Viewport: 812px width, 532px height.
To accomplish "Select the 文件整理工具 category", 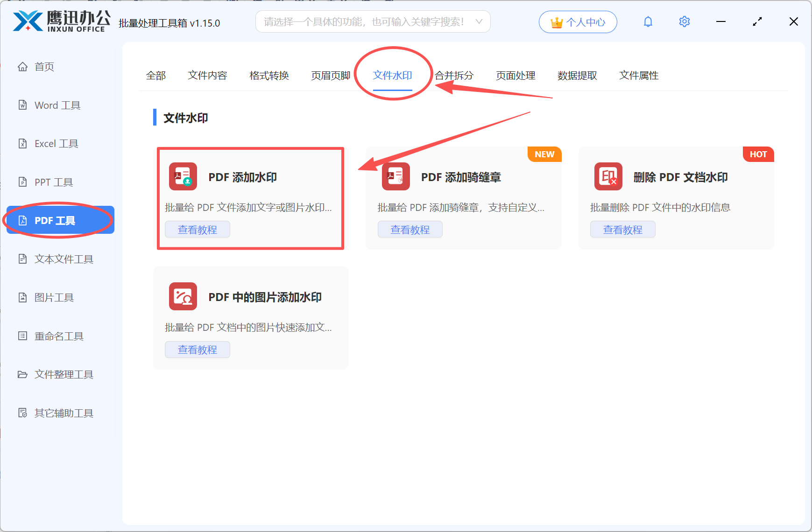I will pos(64,374).
